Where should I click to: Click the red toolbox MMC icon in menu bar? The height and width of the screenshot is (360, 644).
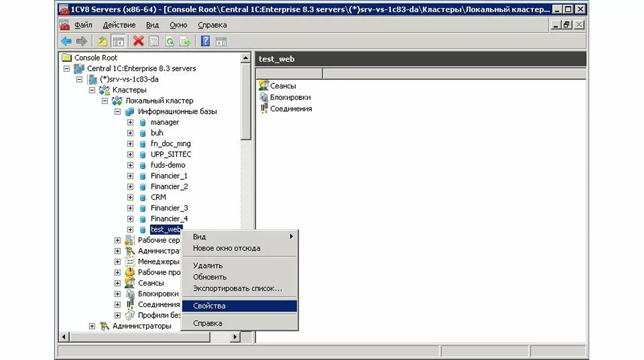point(65,25)
